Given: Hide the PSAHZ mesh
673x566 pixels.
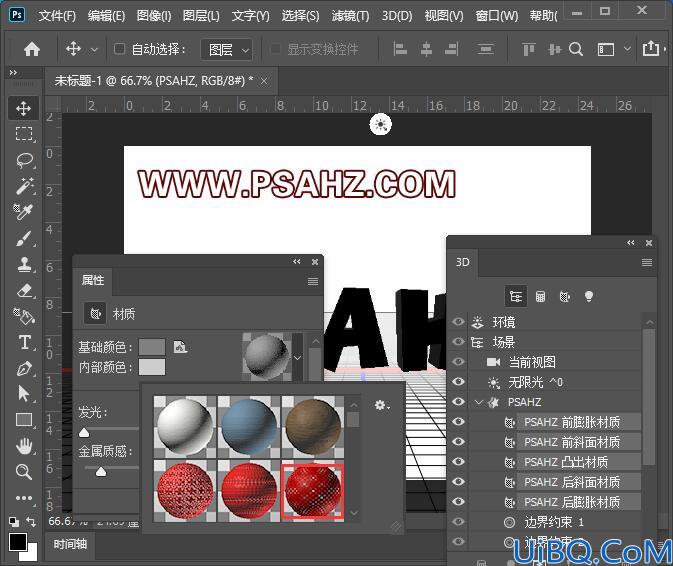Looking at the screenshot, I should tap(458, 402).
